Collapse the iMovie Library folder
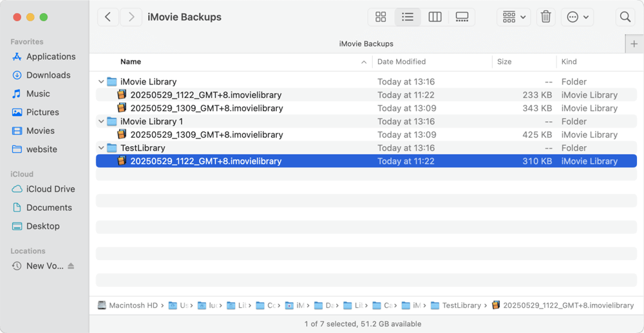Image resolution: width=644 pixels, height=333 pixels. click(101, 82)
